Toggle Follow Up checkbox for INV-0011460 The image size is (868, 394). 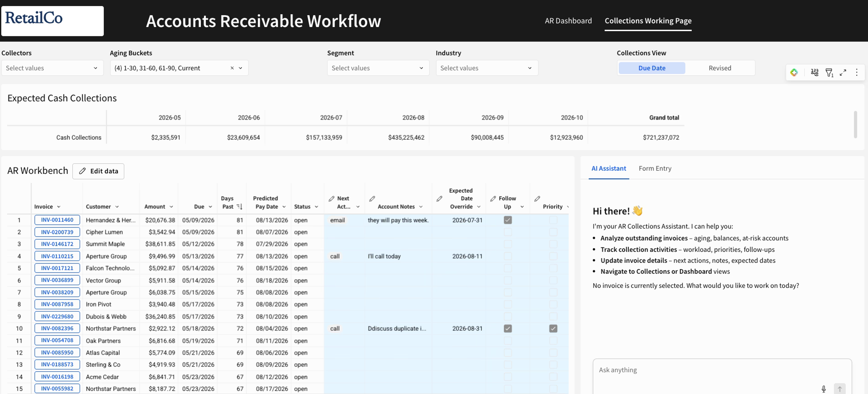point(507,220)
